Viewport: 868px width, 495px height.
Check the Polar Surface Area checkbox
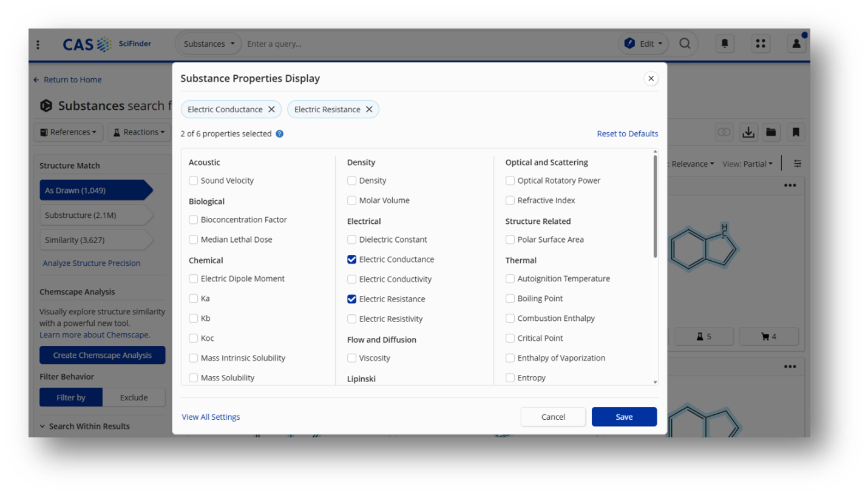click(510, 240)
